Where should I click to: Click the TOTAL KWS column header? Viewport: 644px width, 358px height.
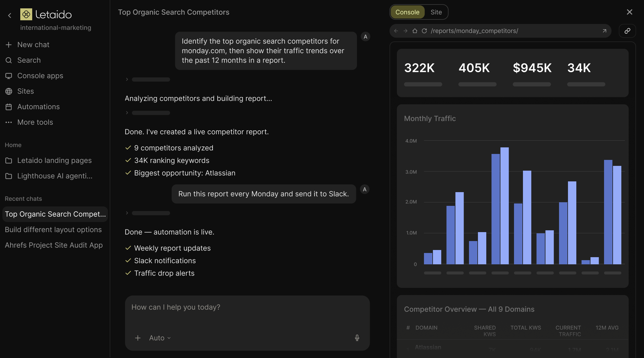pos(526,328)
